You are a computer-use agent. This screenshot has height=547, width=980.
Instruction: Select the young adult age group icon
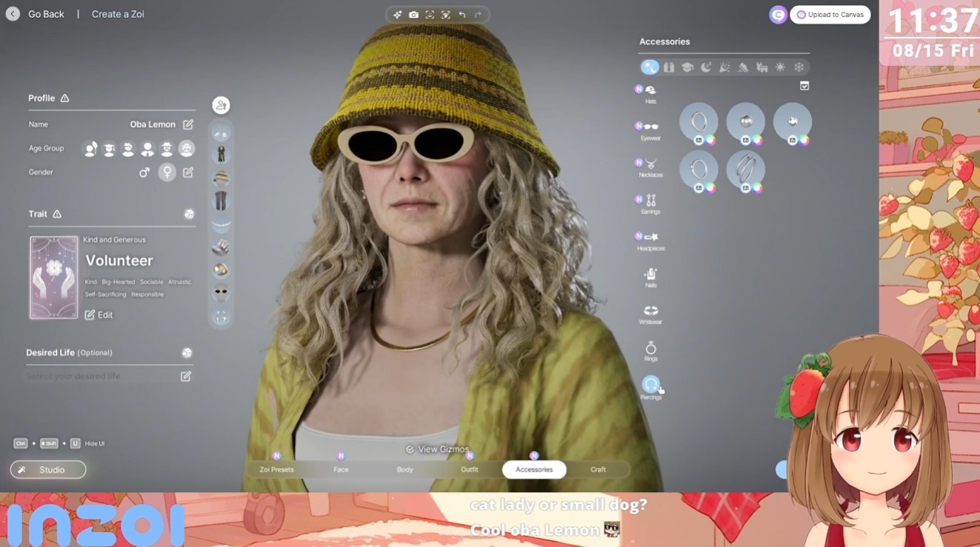pyautogui.click(x=129, y=149)
